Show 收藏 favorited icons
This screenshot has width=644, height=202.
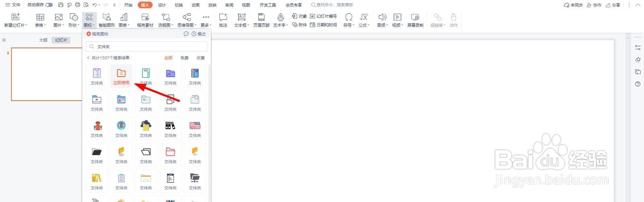pos(200,58)
